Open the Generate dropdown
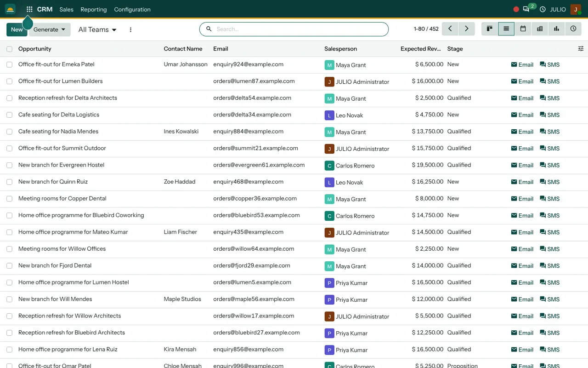This screenshot has height=368, width=588. point(50,29)
